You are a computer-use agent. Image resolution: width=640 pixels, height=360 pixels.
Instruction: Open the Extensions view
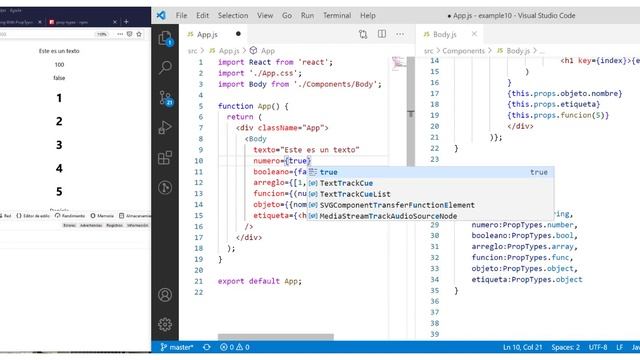[165, 158]
